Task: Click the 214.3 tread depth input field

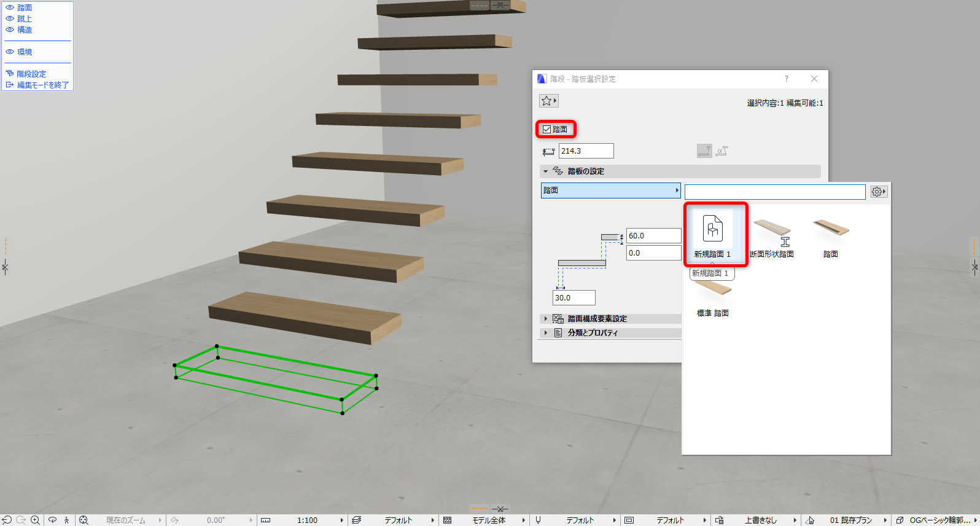Action: [x=586, y=151]
